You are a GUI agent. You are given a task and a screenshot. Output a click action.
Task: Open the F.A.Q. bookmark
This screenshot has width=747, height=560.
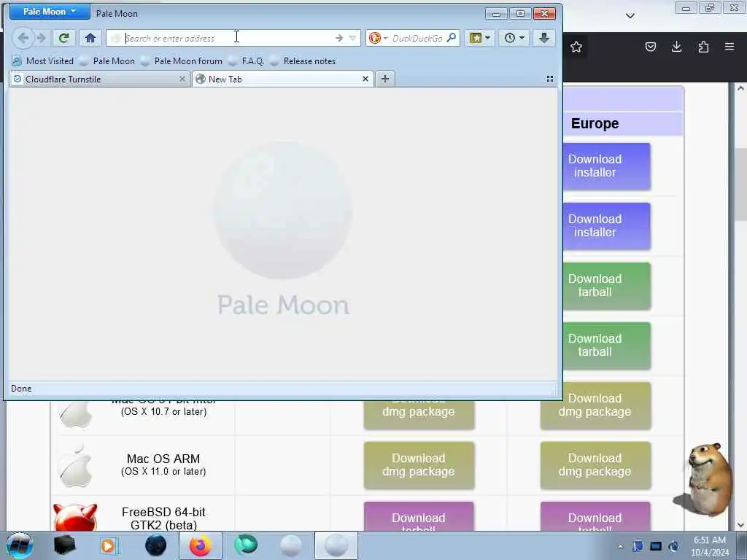click(x=247, y=61)
